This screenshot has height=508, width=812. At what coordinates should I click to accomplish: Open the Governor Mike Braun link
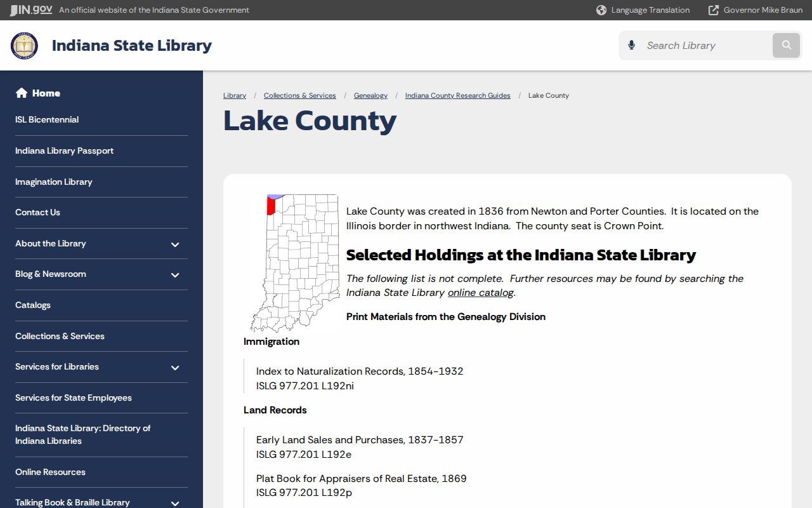tap(763, 10)
